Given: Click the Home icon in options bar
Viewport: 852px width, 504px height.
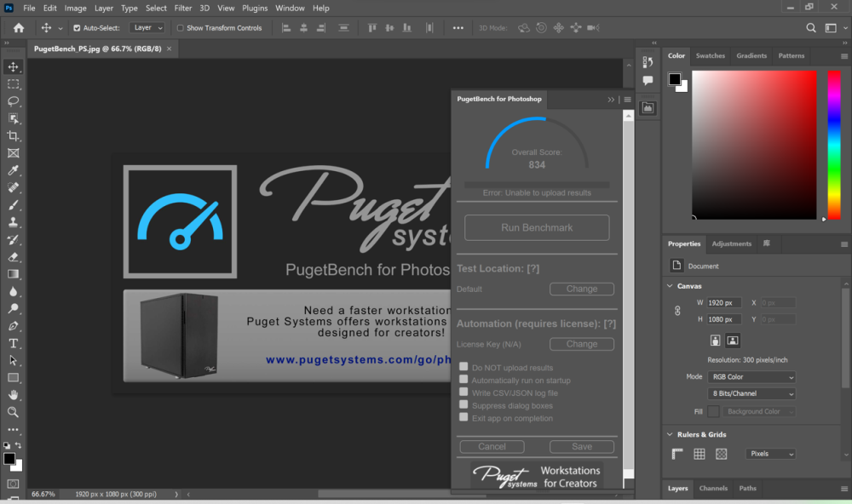Looking at the screenshot, I should [x=19, y=28].
